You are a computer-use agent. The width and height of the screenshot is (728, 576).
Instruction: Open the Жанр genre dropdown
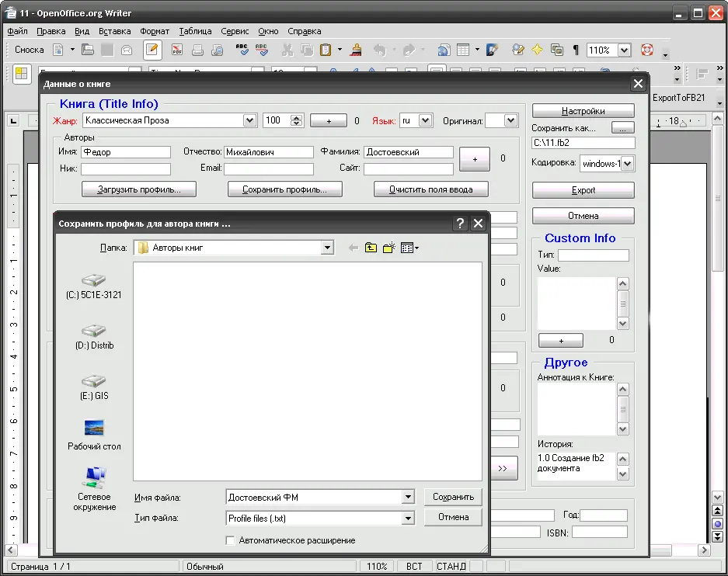click(x=249, y=120)
